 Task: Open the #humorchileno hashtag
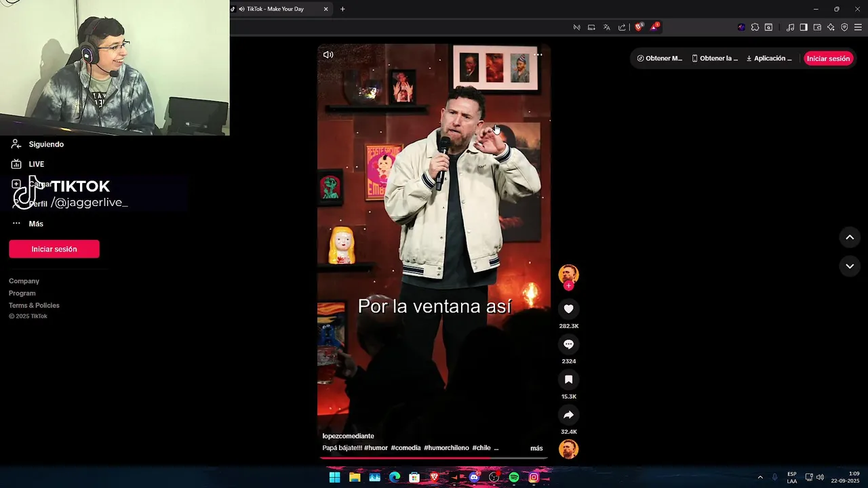(446, 448)
